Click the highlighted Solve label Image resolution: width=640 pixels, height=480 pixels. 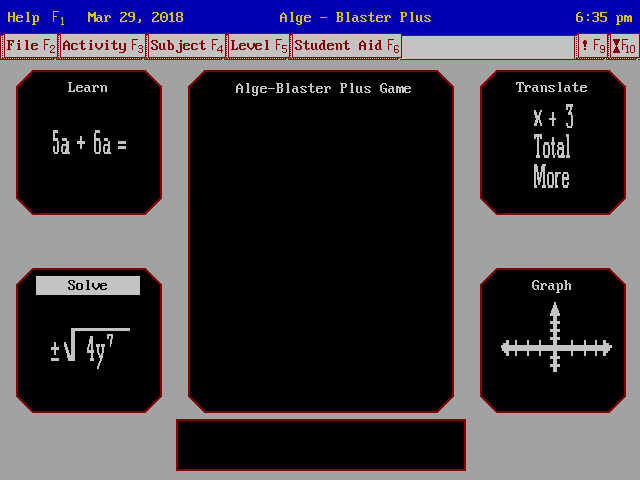(88, 286)
